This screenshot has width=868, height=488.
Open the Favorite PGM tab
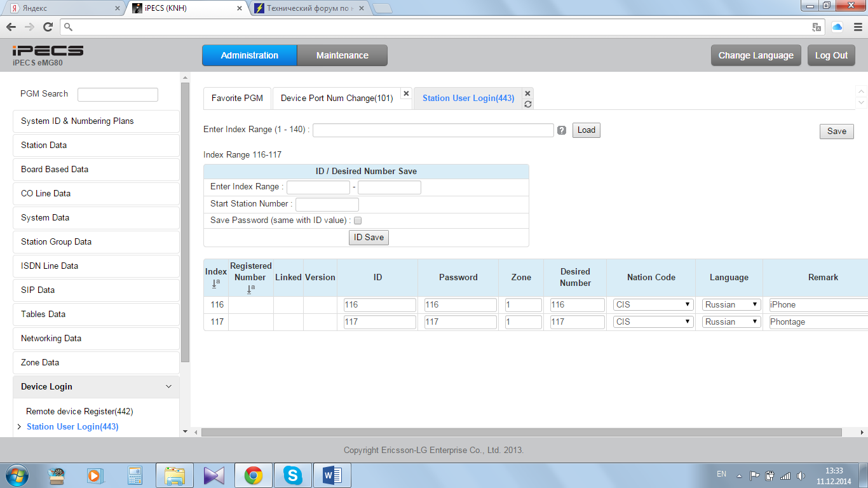point(237,98)
